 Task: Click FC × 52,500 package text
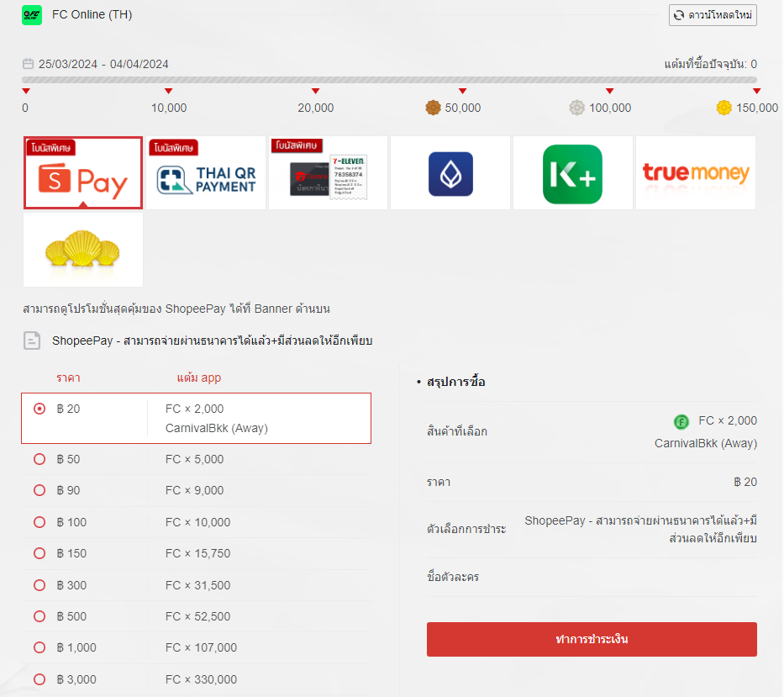point(198,616)
